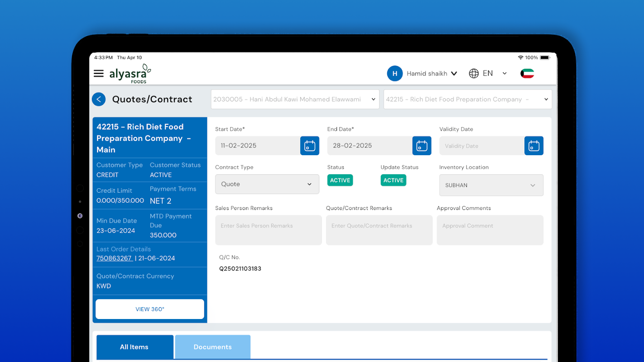Open the Contract Type Quote dropdown

click(x=267, y=184)
